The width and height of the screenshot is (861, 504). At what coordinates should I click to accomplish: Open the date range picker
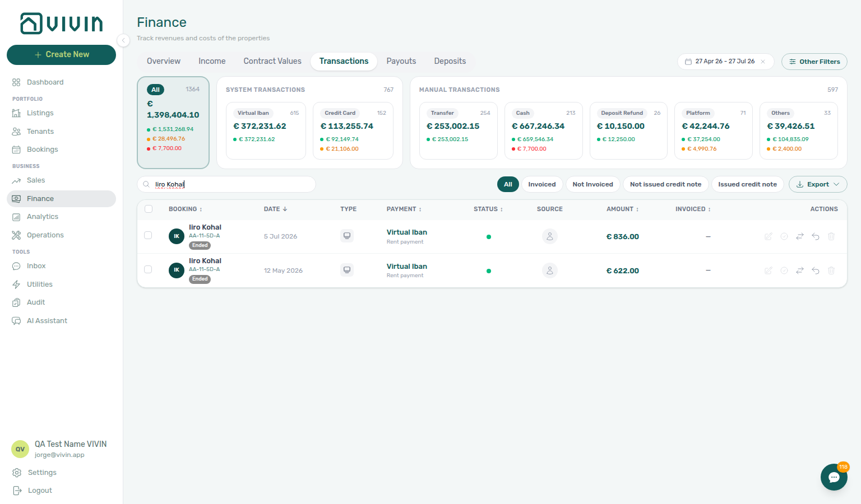click(725, 62)
